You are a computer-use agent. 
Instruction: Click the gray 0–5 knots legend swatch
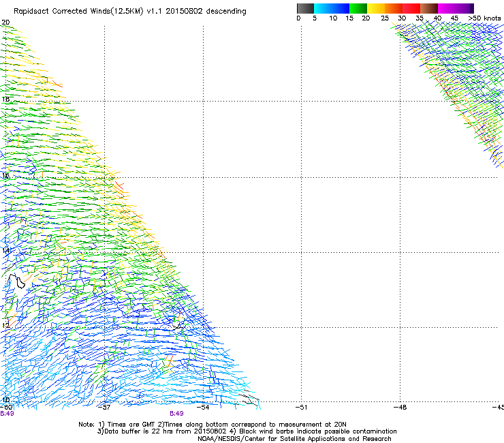coord(305,8)
